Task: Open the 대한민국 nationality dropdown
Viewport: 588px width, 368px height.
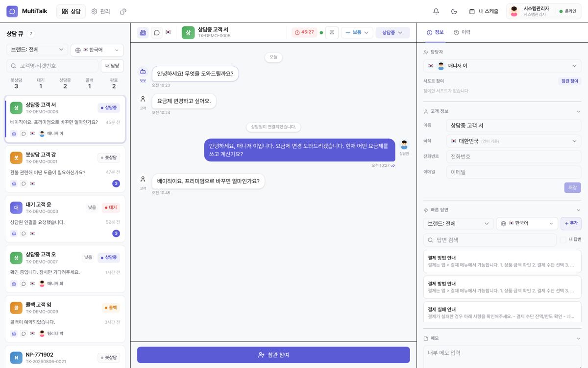Action: 514,141
